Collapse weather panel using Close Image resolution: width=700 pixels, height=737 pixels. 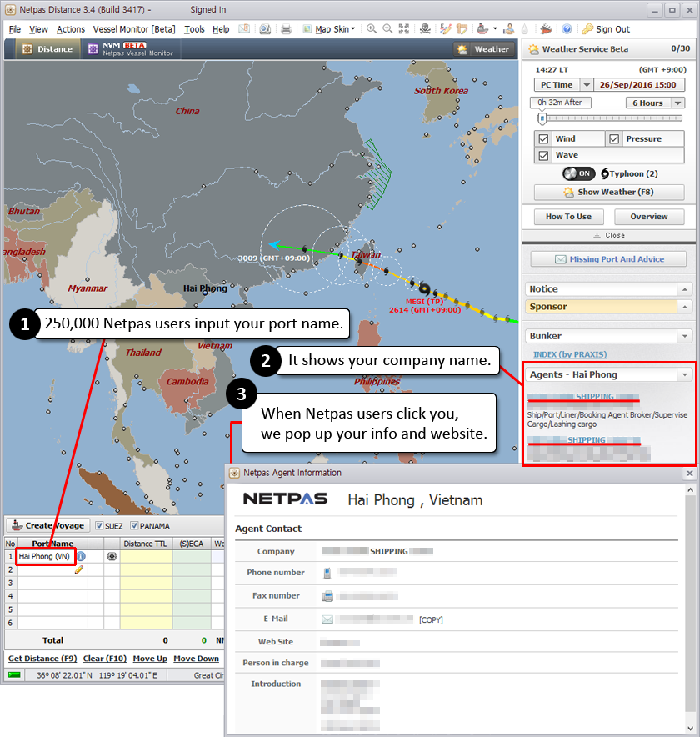tap(609, 235)
